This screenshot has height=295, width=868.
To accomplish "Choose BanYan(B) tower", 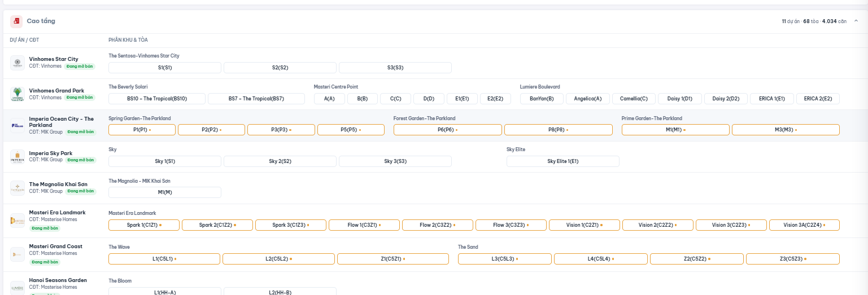I will 542,99.
